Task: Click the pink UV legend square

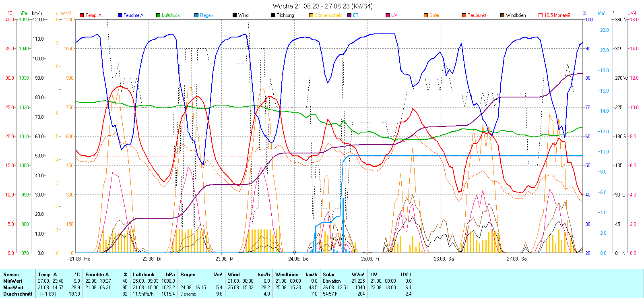Action: click(388, 15)
